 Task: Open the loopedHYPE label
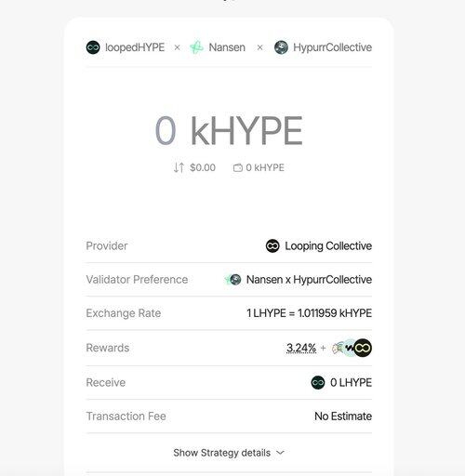click(x=135, y=47)
